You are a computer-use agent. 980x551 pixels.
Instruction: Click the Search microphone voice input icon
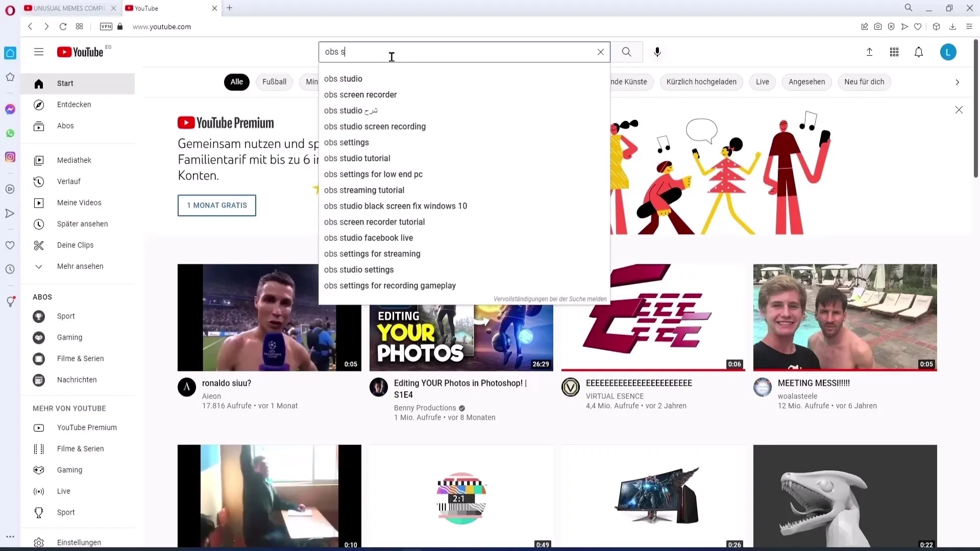point(657,52)
